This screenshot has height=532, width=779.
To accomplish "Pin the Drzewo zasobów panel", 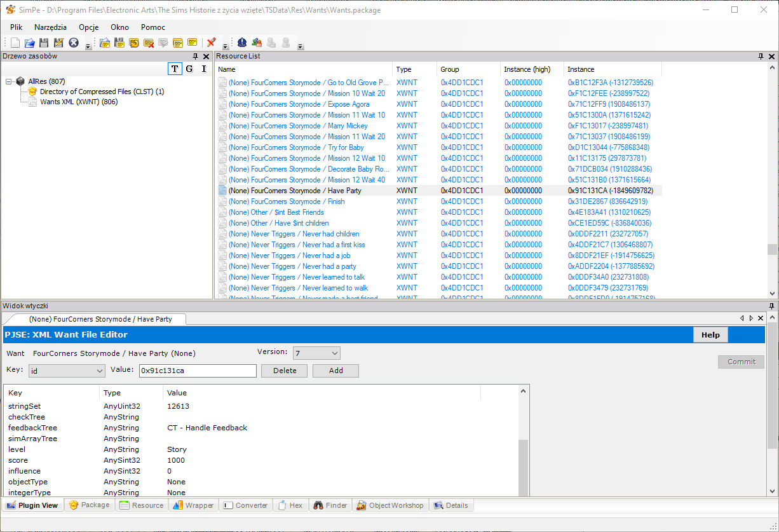I will pos(196,57).
